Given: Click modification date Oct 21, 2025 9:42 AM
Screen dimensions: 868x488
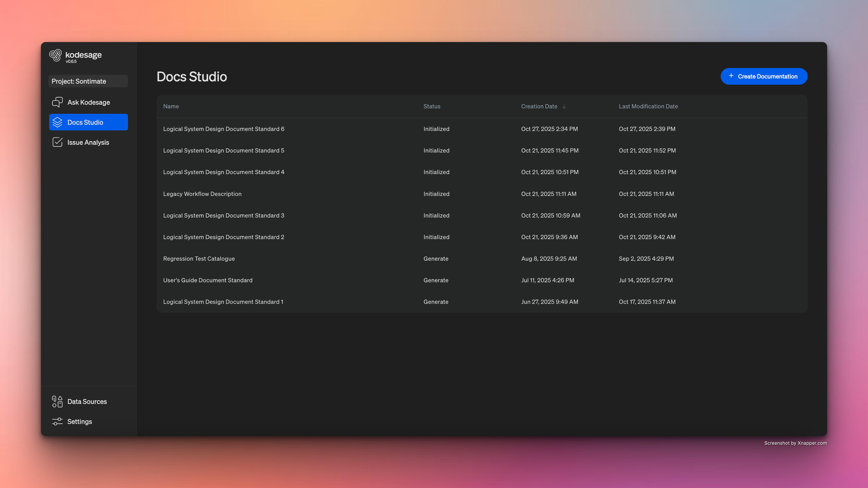Looking at the screenshot, I should click(647, 237).
